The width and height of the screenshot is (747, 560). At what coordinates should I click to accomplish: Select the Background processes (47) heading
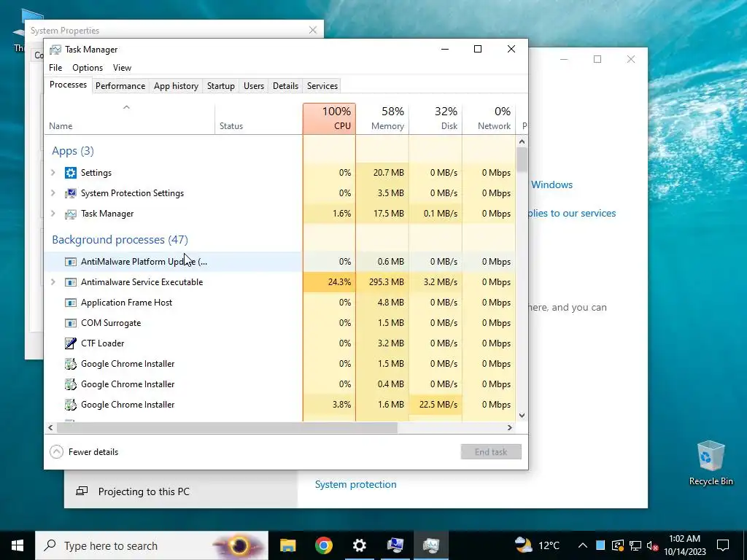(120, 239)
